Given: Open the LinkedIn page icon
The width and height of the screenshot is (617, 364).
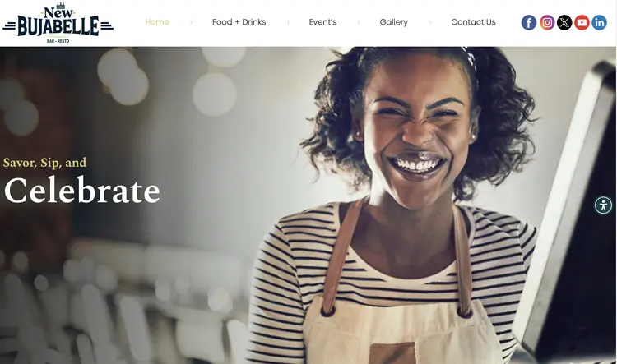Looking at the screenshot, I should coord(599,22).
